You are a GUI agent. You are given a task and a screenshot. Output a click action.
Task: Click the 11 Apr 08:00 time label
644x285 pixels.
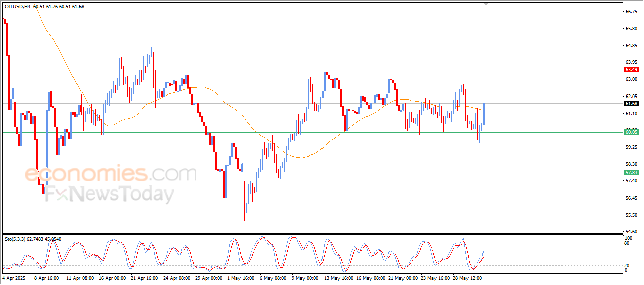79,277
